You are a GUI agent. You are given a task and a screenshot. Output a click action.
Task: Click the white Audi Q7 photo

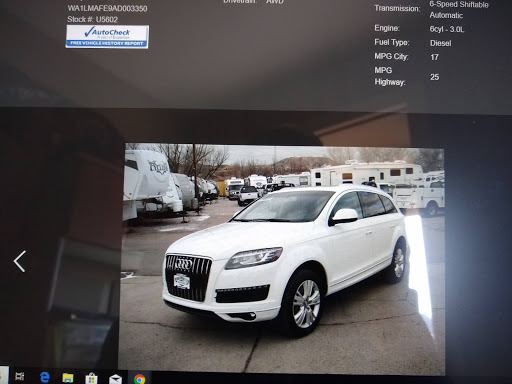pos(282,258)
